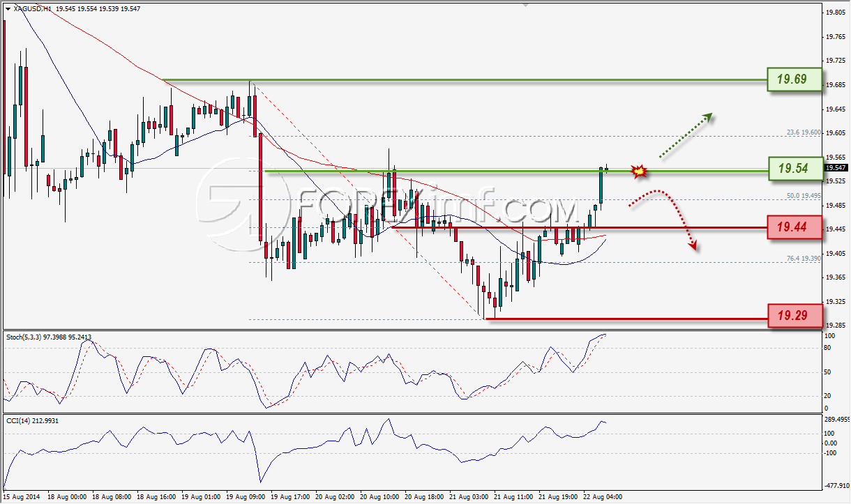Click CCI scale value 289.4955
Viewport: 851px width, 504px height.
point(836,420)
